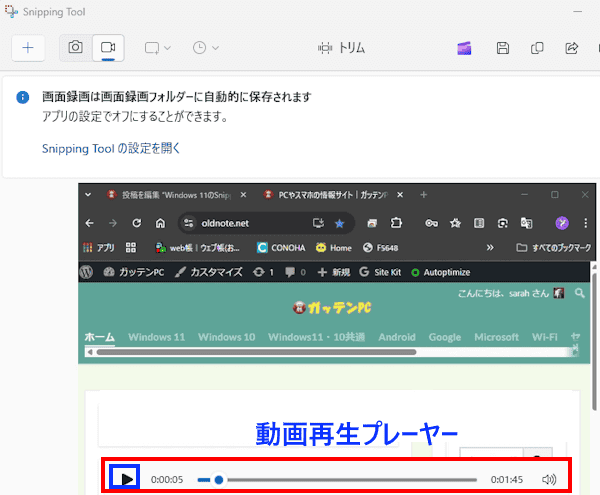Select the Android navigation item
Screen dimensions: 600x495
397,337
